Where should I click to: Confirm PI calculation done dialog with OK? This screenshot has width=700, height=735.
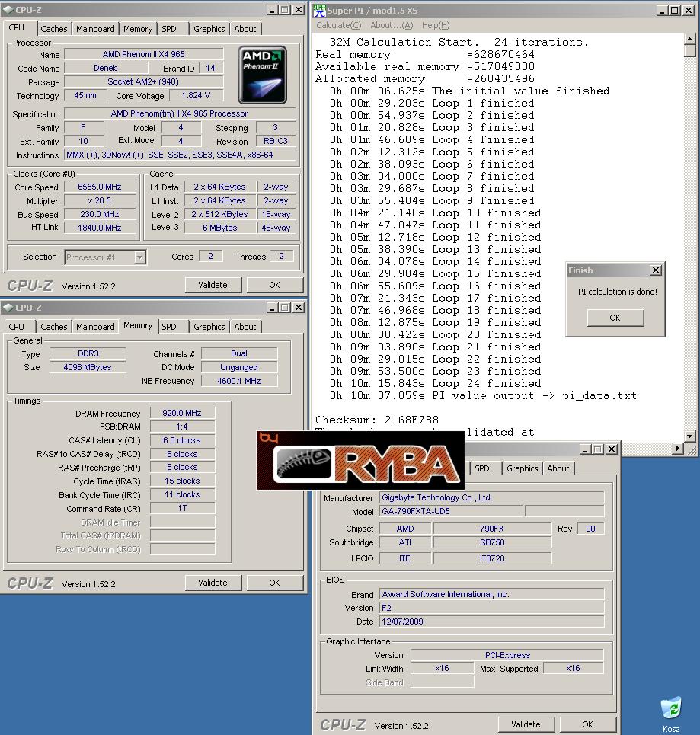click(x=615, y=318)
